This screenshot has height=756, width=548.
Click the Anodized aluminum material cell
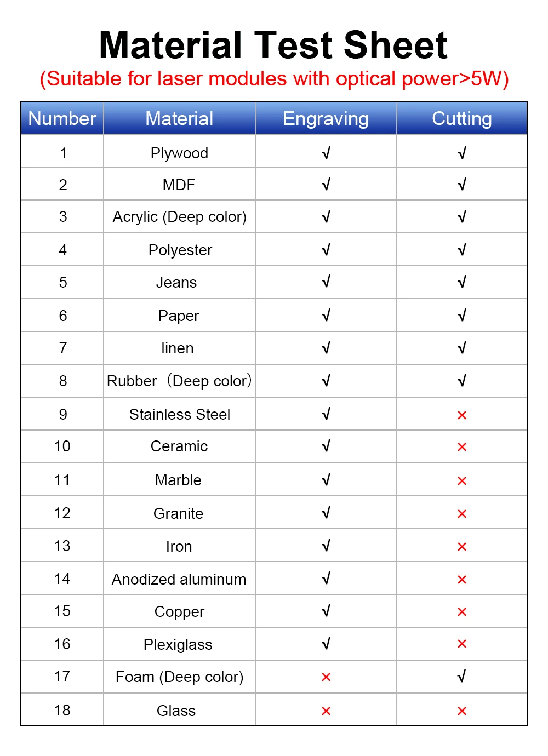pos(180,579)
